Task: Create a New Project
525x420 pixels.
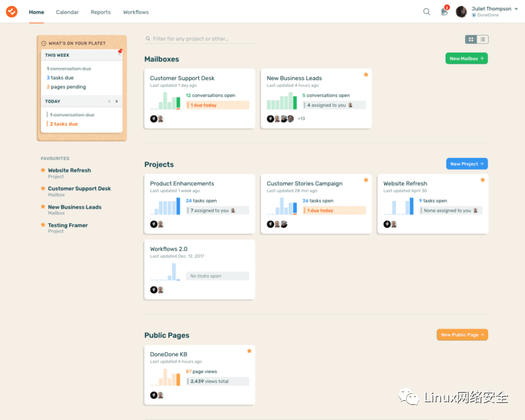Action: [x=467, y=163]
